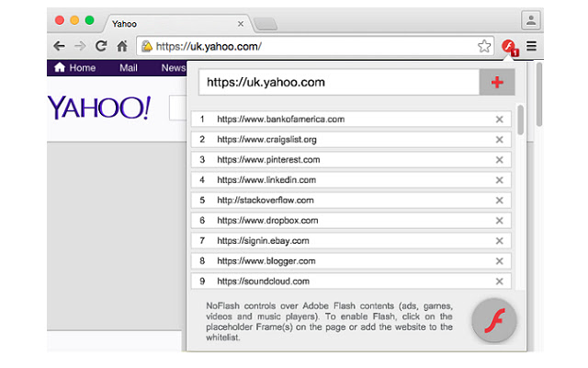Select https://www.dropbox.com entry

click(x=351, y=221)
